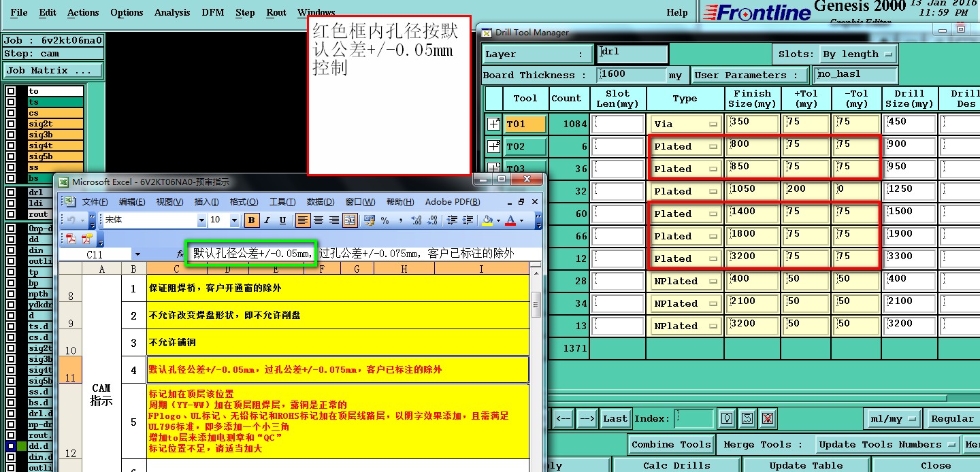Open Type dropdown for the 1050 finish size row
Screen dimensions: 980x472
(x=685, y=191)
